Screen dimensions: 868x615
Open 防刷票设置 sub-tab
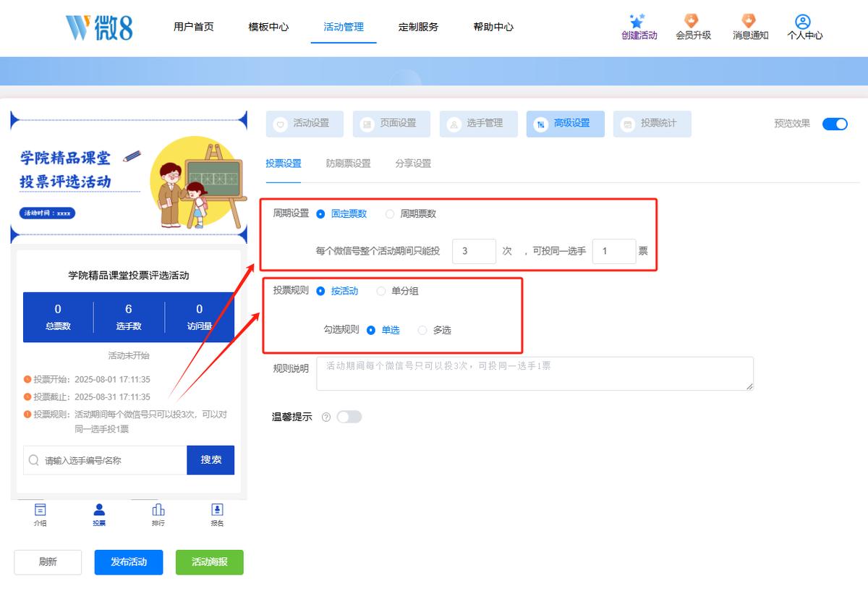point(349,164)
